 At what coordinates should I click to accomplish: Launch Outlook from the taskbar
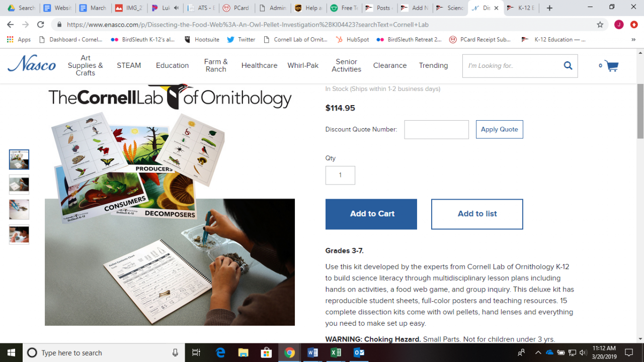359,352
